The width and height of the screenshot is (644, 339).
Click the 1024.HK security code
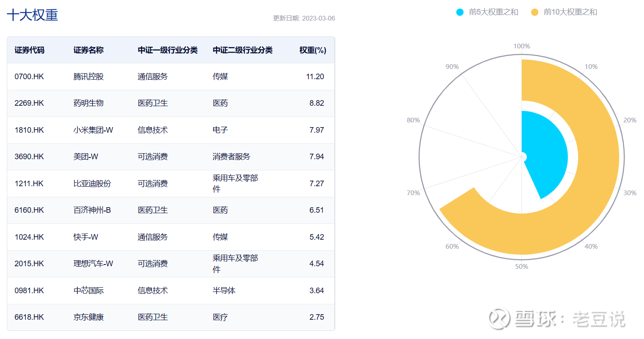tap(29, 237)
